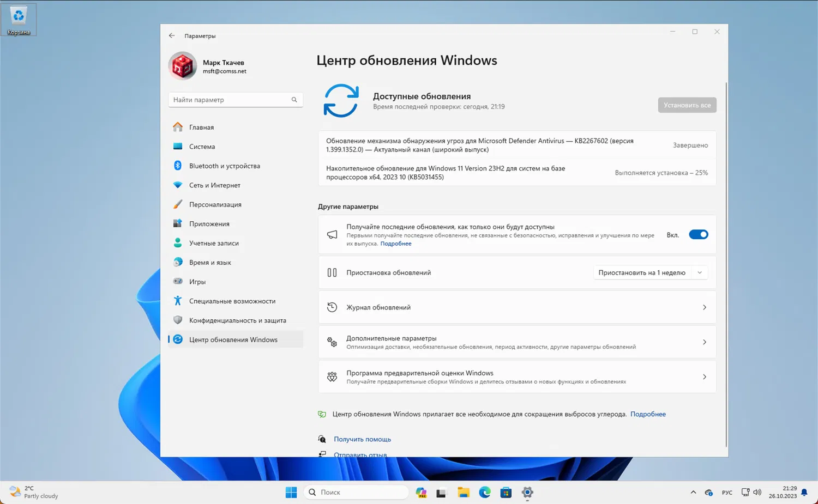Open Персонализация settings page
This screenshot has height=504, width=818.
pos(236,204)
